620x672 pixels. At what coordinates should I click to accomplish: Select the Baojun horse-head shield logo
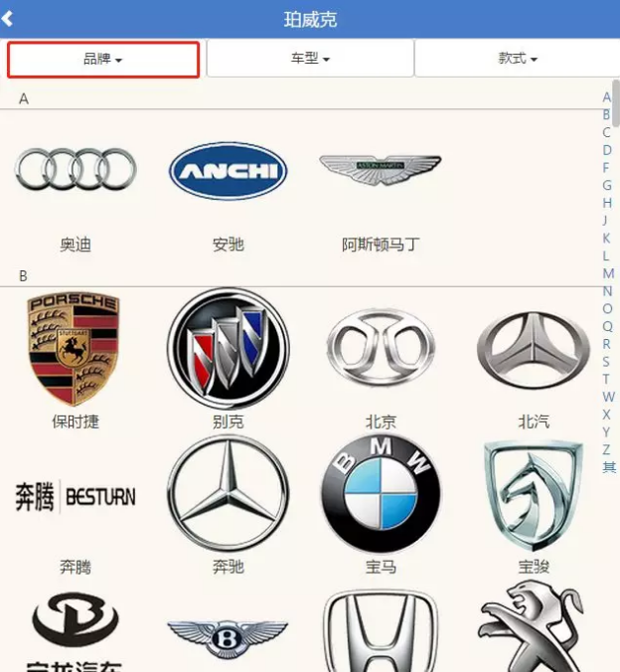coord(533,496)
